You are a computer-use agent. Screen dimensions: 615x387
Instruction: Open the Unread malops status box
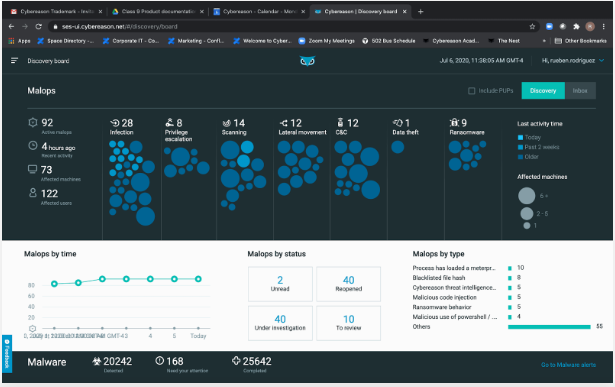point(280,284)
